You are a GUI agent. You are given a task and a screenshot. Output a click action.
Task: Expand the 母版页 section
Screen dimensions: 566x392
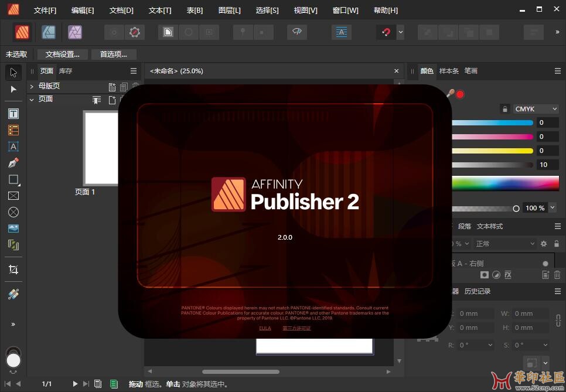(32, 86)
